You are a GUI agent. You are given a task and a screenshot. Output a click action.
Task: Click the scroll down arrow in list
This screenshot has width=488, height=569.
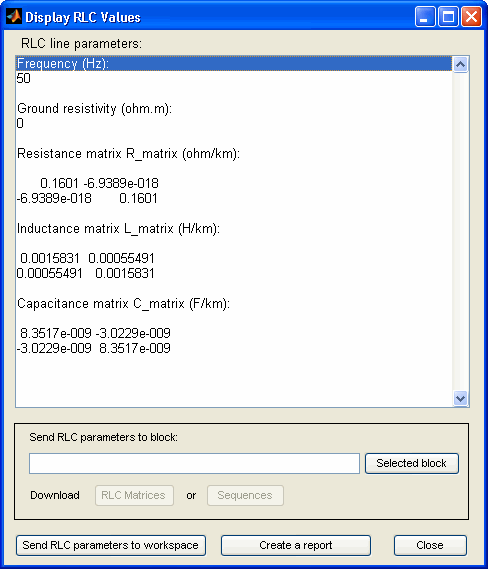tap(460, 398)
